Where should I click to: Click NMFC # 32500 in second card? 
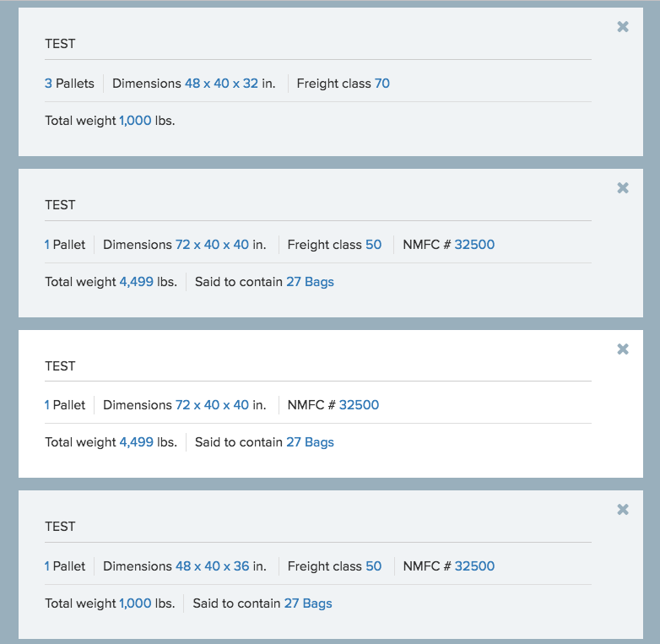[474, 245]
